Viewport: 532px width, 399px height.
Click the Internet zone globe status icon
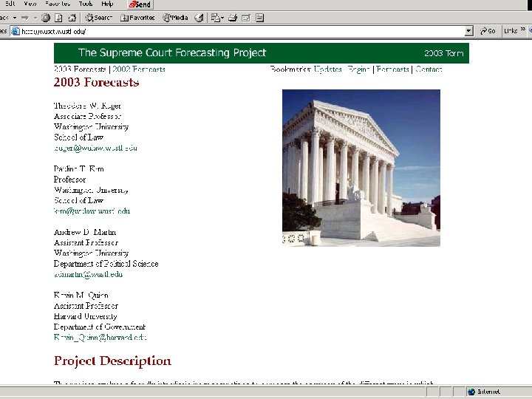tap(471, 392)
